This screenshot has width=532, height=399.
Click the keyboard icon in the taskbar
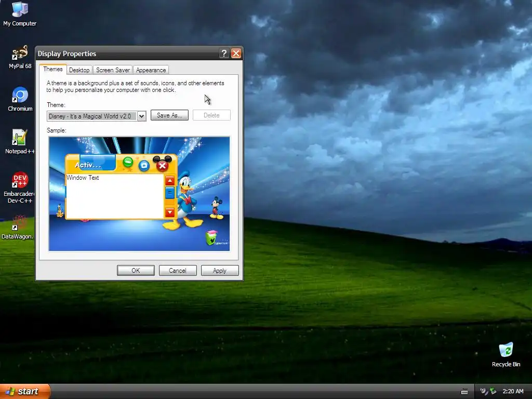coord(464,392)
